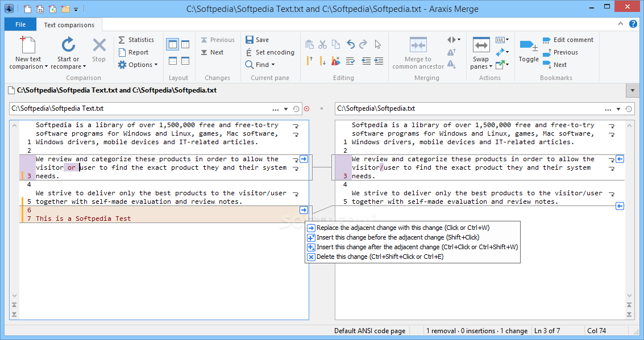Screen dimensions: 644x340
Task: Click the Stop comparison button
Action: pos(99,50)
